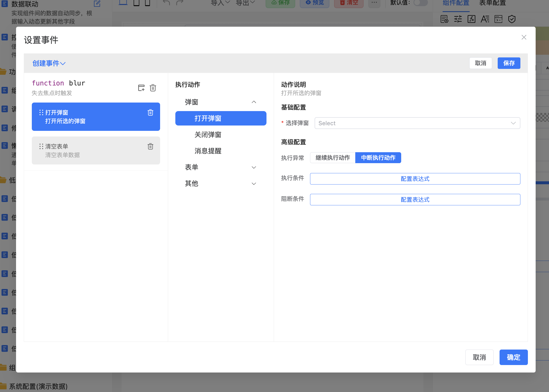Image resolution: width=549 pixels, height=392 pixels.
Task: Close the 设置事件 dialog with X
Action: click(x=524, y=37)
